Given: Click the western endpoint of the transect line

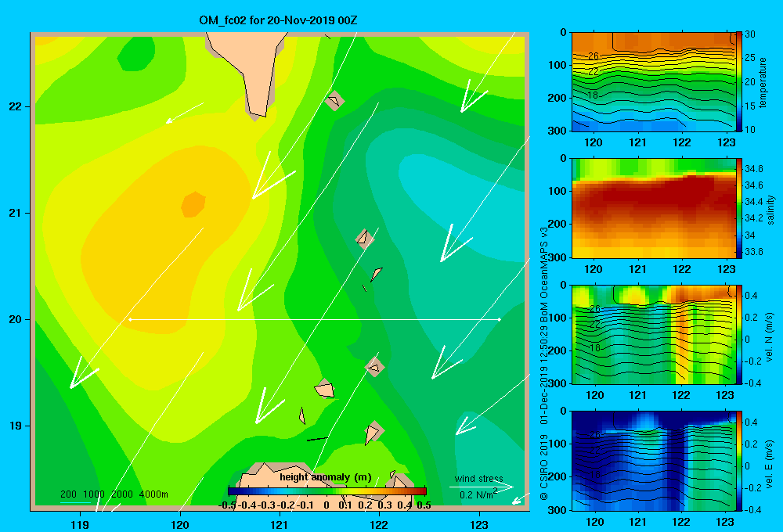Looking at the screenshot, I should [x=130, y=319].
